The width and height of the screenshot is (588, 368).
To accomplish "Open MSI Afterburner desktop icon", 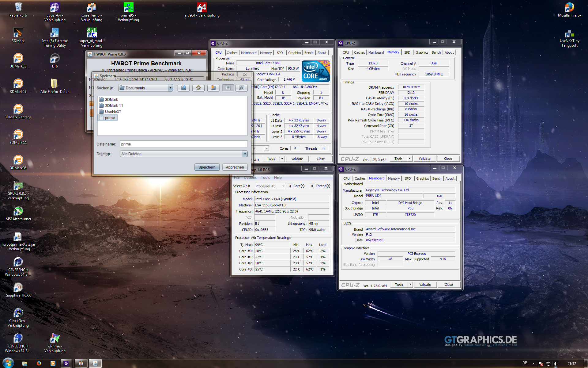I will [18, 213].
